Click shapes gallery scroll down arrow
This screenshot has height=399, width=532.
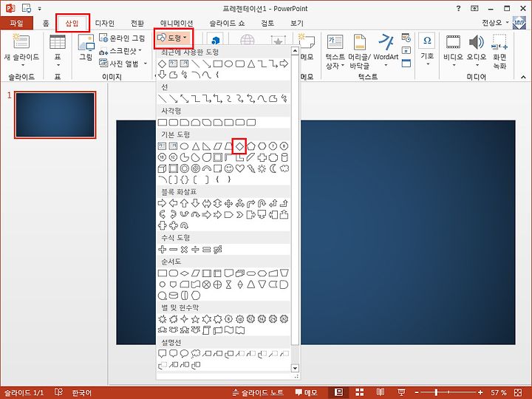[x=295, y=368]
